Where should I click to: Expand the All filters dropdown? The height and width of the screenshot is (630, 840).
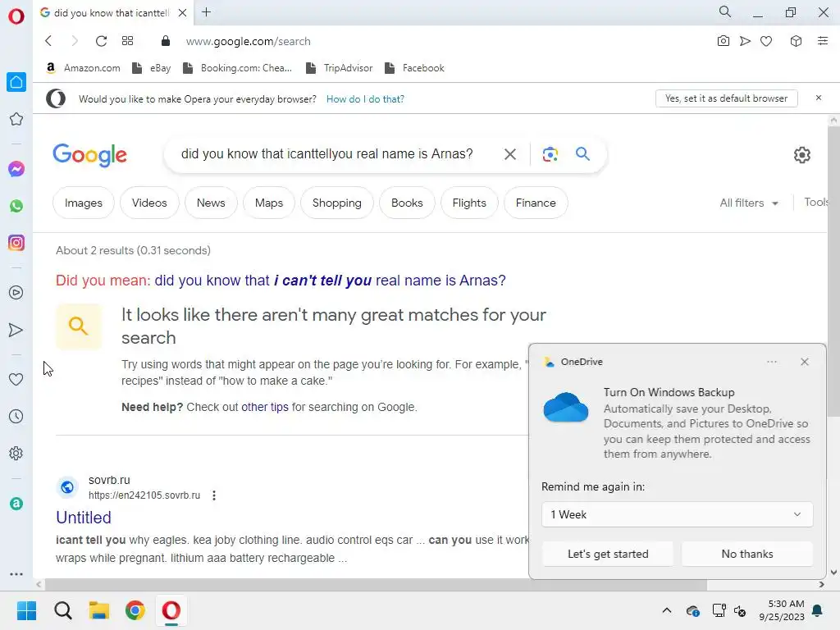(749, 203)
